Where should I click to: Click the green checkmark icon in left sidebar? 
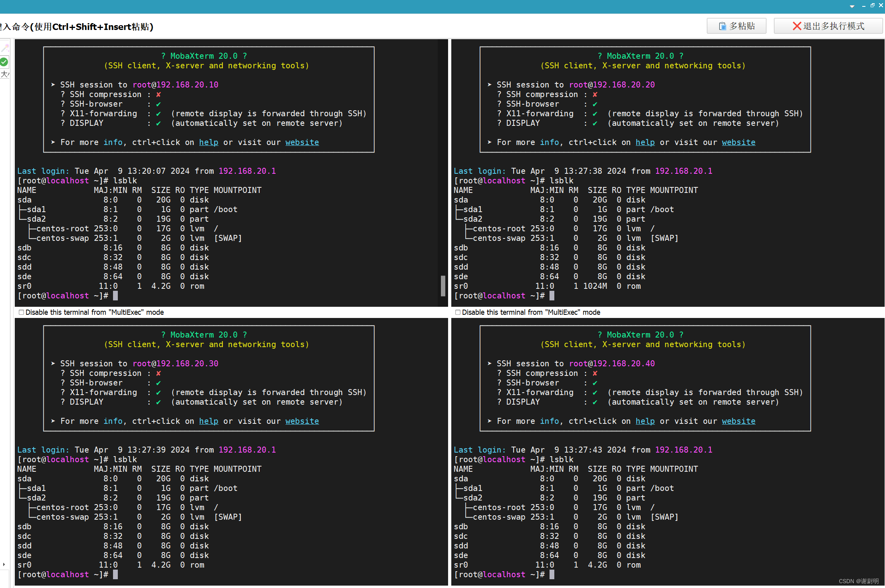4,62
